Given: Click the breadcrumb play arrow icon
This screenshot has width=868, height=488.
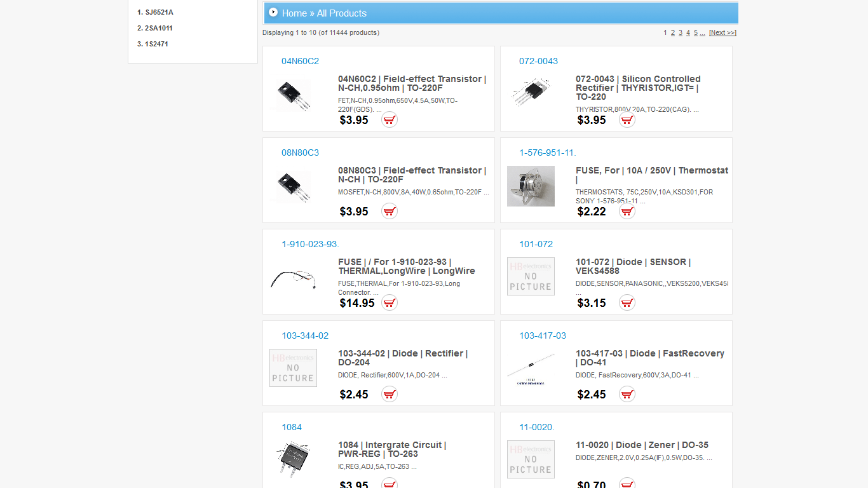Looking at the screenshot, I should click(x=273, y=12).
